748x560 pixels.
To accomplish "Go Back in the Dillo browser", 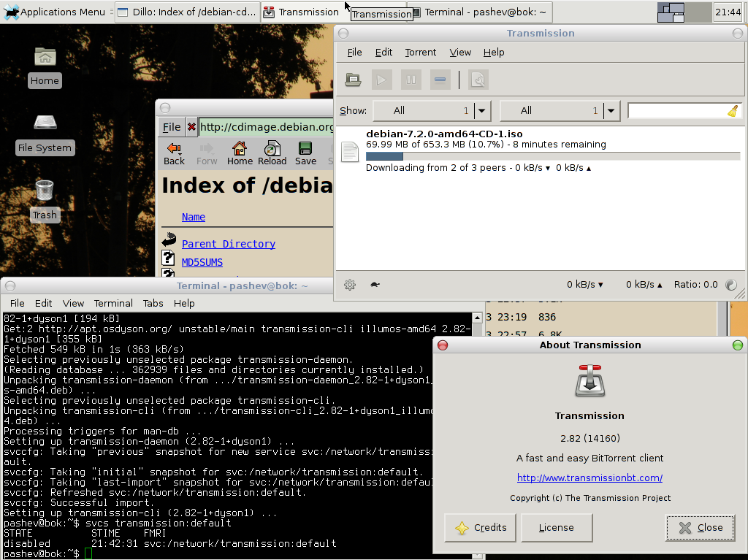I will click(x=174, y=153).
